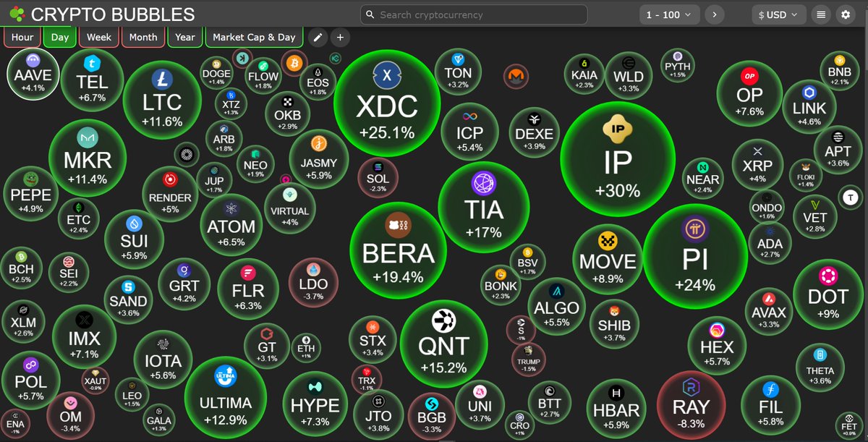Image resolution: width=868 pixels, height=442 pixels.
Task: Click the TIA bubble
Action: coord(484,206)
